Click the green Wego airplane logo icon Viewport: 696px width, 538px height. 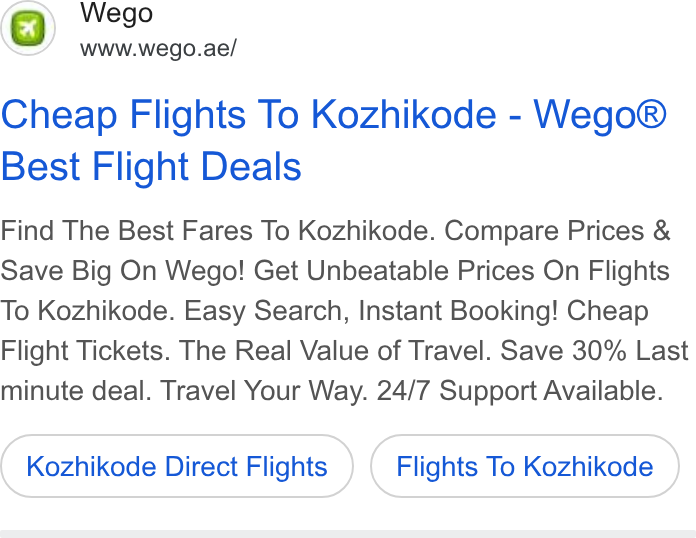[x=28, y=28]
